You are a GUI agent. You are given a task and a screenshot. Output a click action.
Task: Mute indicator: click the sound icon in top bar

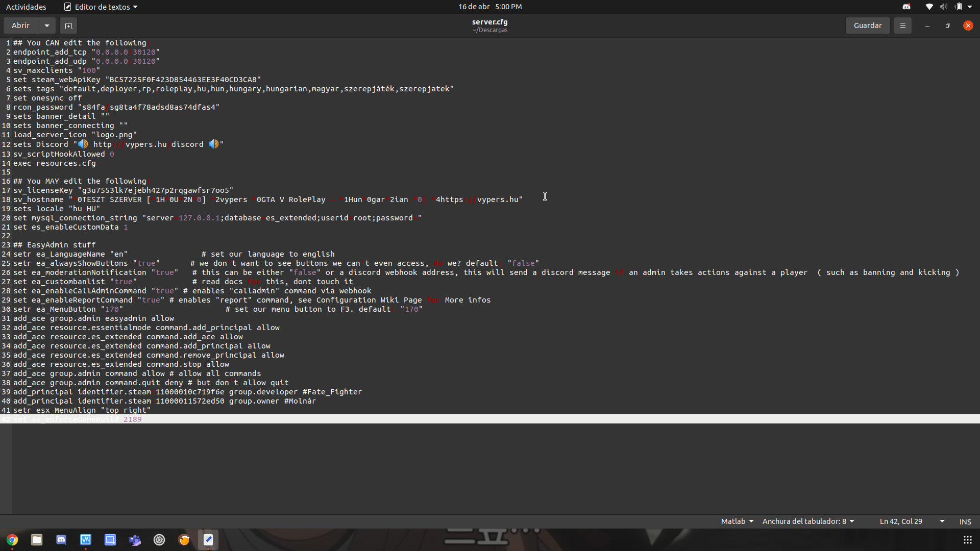943,7
